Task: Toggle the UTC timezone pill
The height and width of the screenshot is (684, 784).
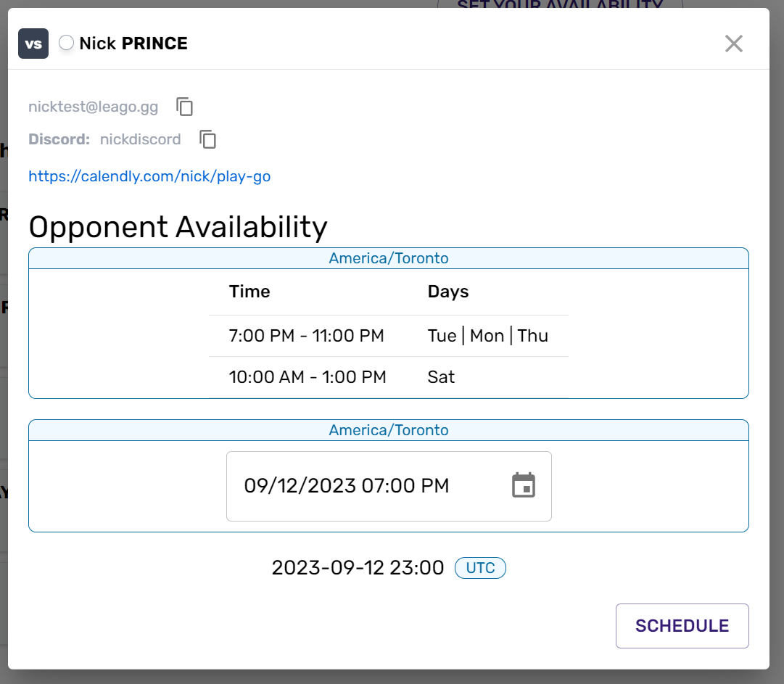Action: [x=480, y=568]
